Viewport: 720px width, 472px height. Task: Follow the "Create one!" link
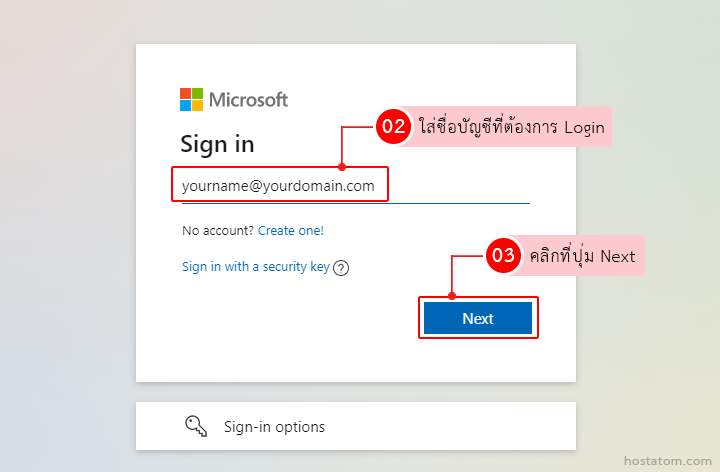(291, 231)
